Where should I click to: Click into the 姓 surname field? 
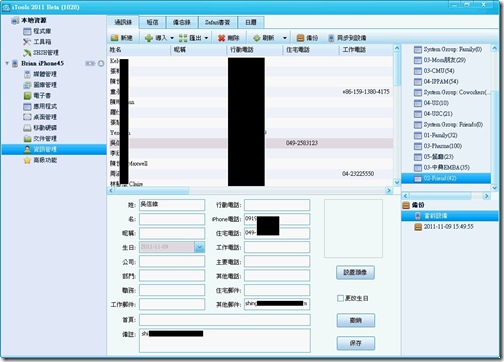pyautogui.click(x=172, y=205)
